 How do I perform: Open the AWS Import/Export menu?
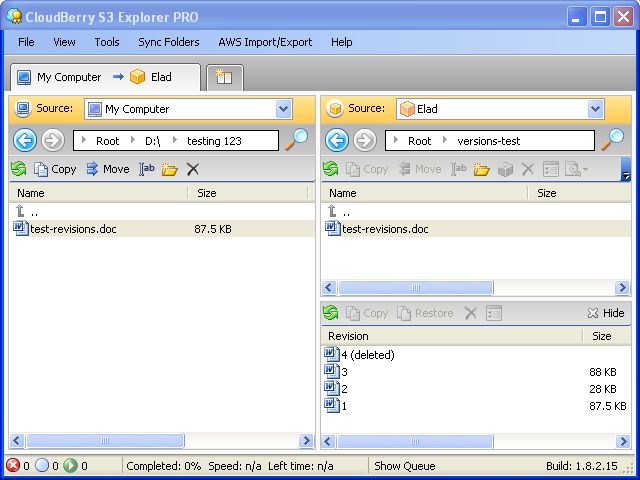pyautogui.click(x=265, y=42)
